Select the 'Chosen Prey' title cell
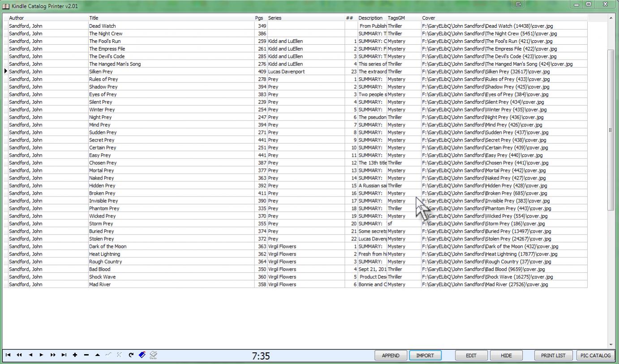 coord(171,163)
